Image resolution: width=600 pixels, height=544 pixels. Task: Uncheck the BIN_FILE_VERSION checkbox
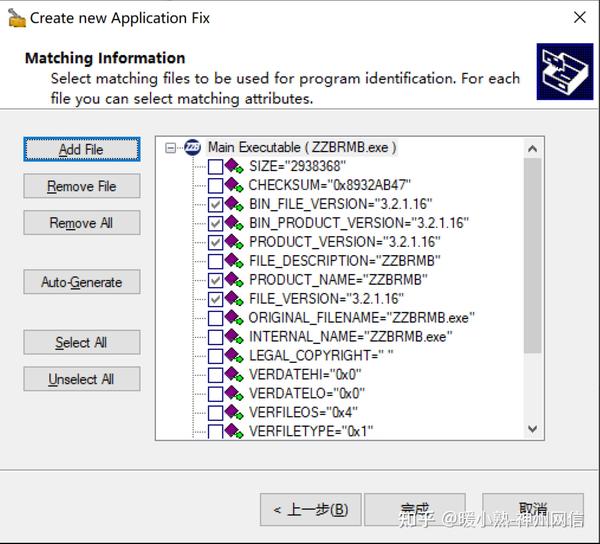215,204
